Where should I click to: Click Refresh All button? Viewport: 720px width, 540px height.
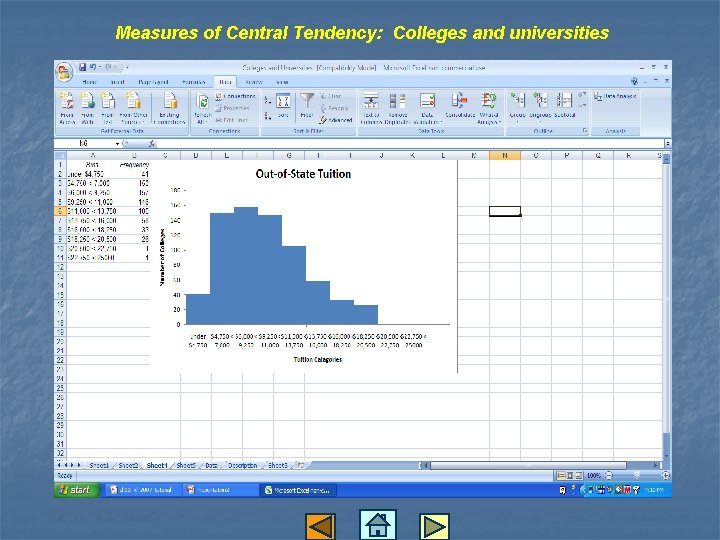tap(202, 108)
